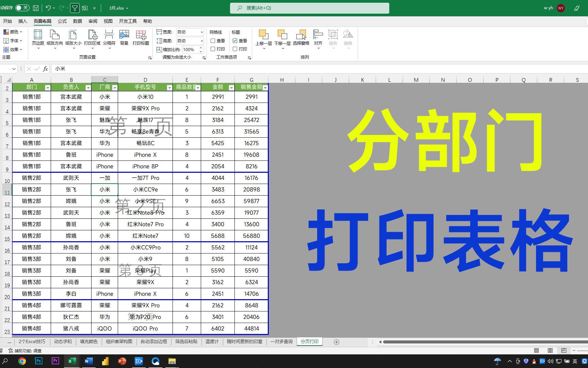Switch to the 一对多查询 sheet tab
Viewport: 588px width, 368px height.
point(281,341)
